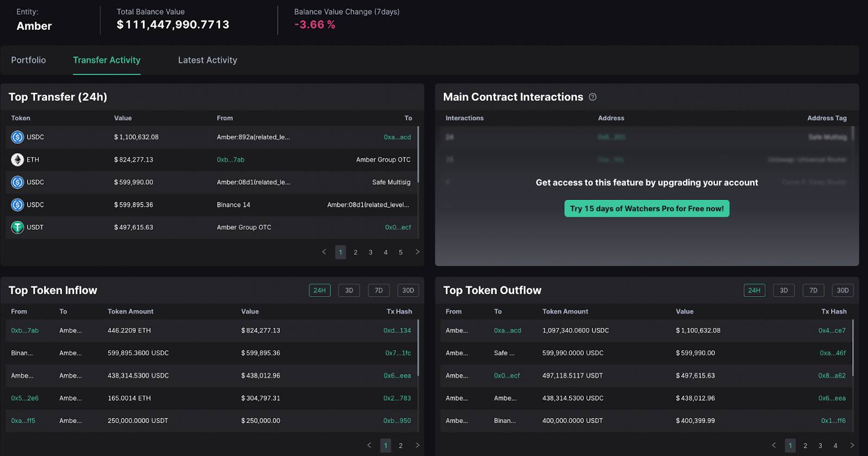Click USDC icon in the $599,990.00 transfer row
868x456 pixels.
coord(17,182)
